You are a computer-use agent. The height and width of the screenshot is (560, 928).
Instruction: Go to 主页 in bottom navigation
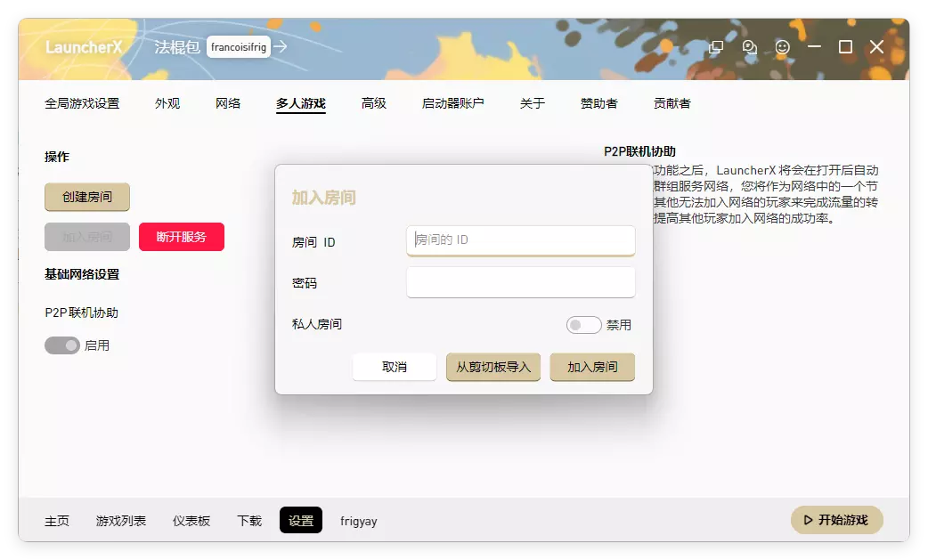pos(57,521)
